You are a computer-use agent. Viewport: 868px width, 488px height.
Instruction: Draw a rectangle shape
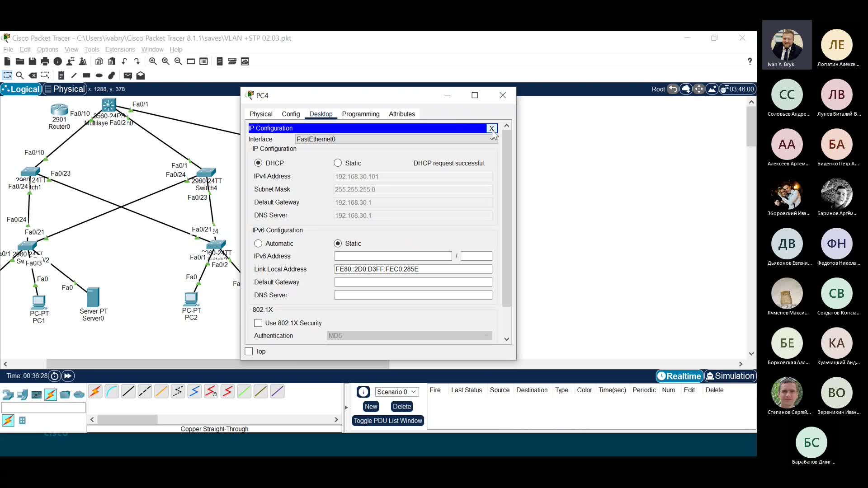pos(86,75)
